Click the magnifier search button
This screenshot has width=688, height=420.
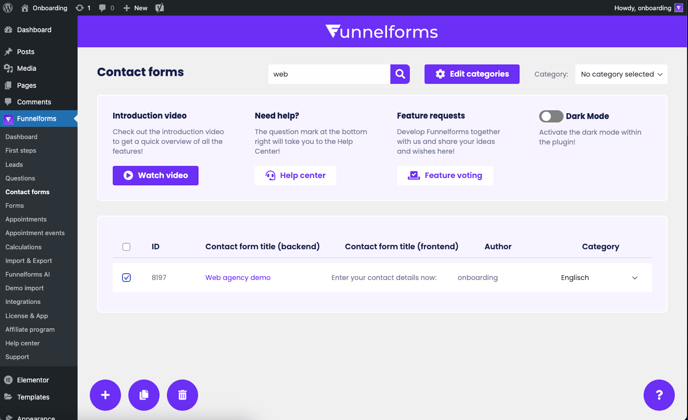(x=400, y=74)
